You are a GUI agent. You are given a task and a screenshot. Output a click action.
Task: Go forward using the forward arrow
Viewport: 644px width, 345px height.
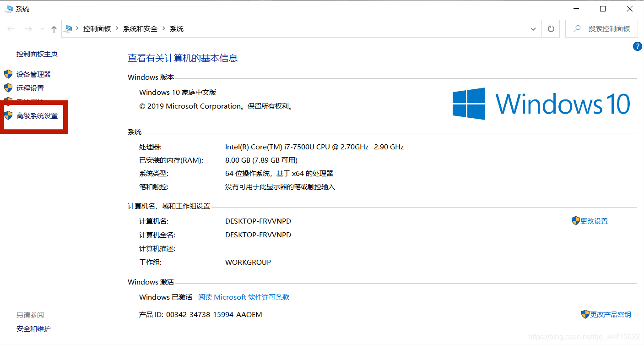(28, 29)
